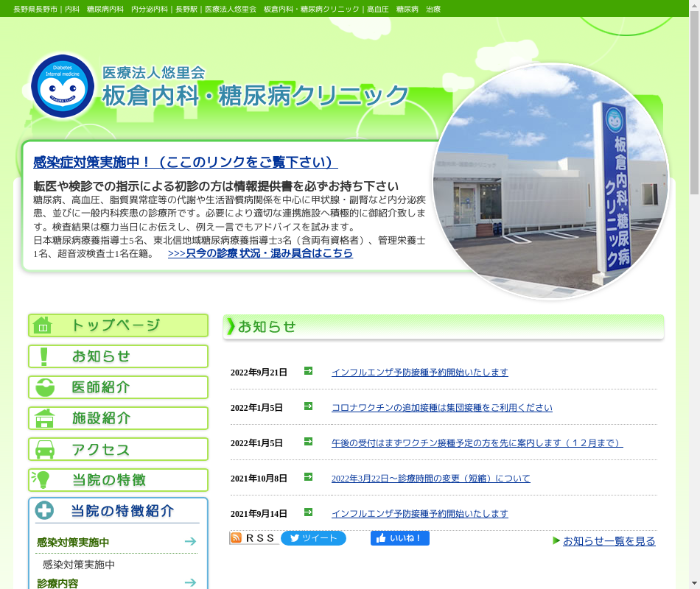The height and width of the screenshot is (589, 700).
Task: Click the lightbulb icon on 当院の特徴
Action: (41, 480)
